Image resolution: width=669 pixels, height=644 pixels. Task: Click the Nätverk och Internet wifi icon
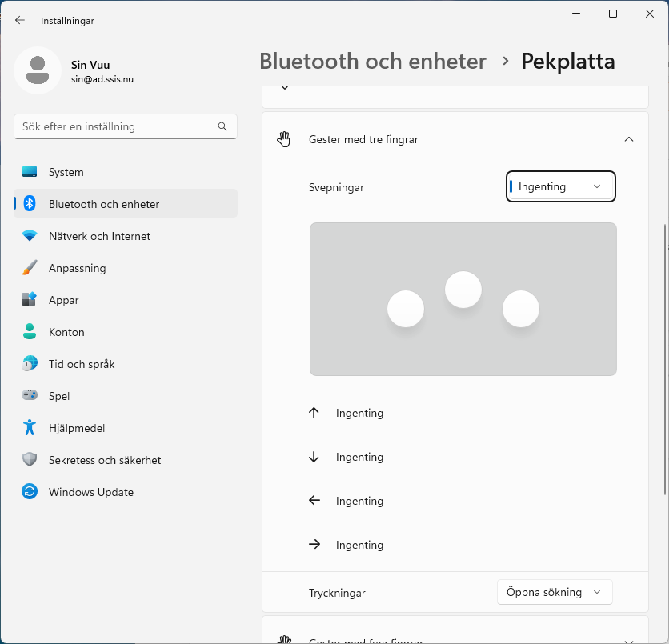click(x=30, y=236)
